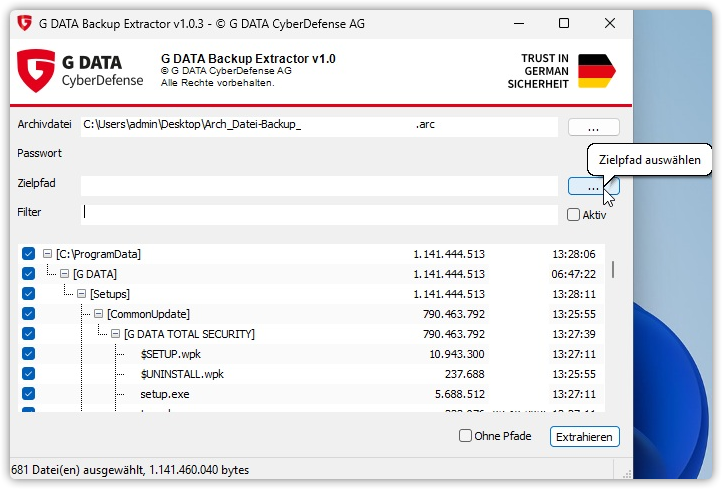Browse for the Archivdatei file

(x=594, y=127)
